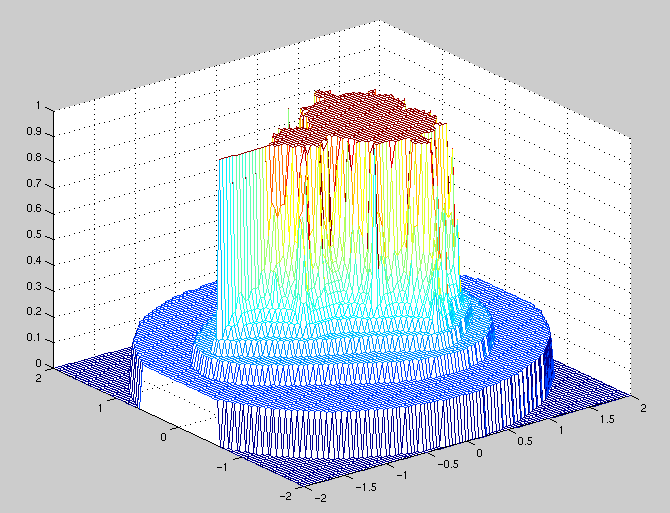Pick the 0.6 tick label on vertical axis
Viewport: 670px width, 513px height.
pyautogui.click(x=39, y=210)
